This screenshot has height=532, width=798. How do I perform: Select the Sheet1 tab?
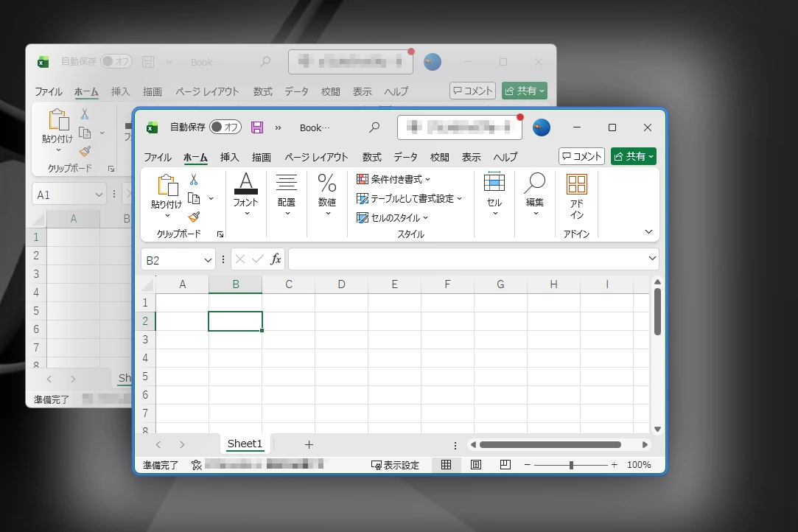pyautogui.click(x=245, y=444)
